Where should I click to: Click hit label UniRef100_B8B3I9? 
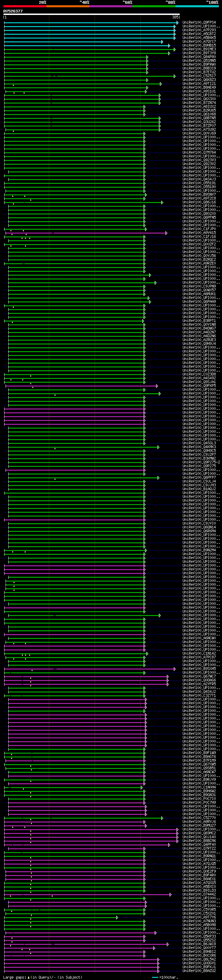[x=199, y=68]
